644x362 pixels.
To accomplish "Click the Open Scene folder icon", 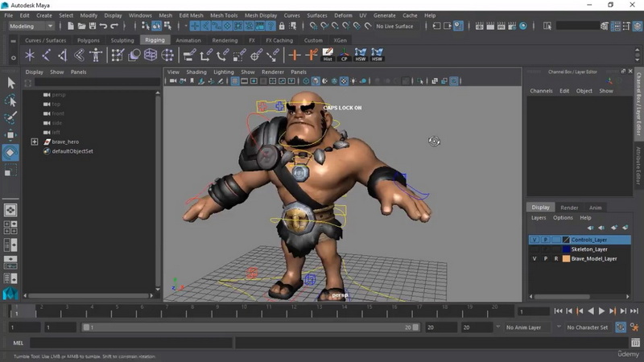I will click(x=81, y=26).
